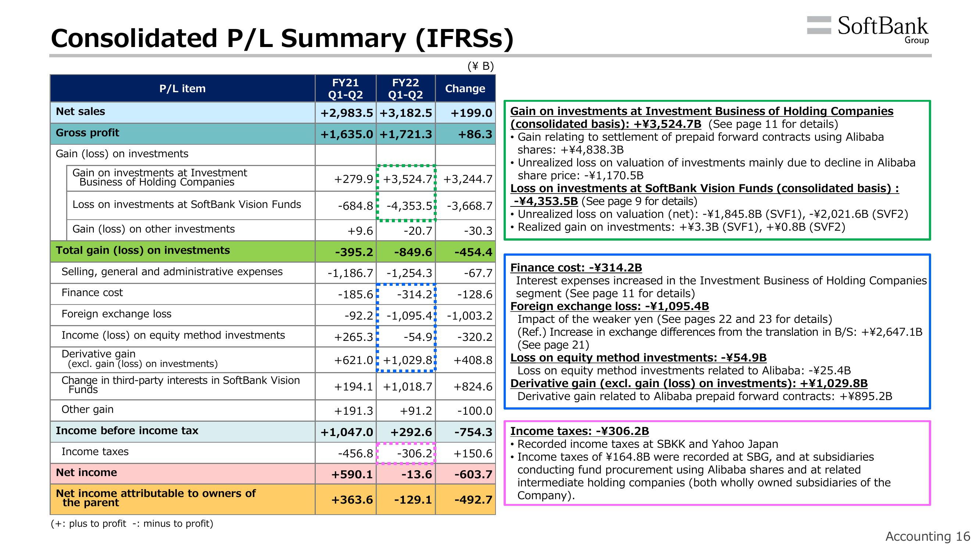Screen dimensions: 980x551
Task: Click 'Gain (loss) on other investments' label
Action: tap(153, 229)
